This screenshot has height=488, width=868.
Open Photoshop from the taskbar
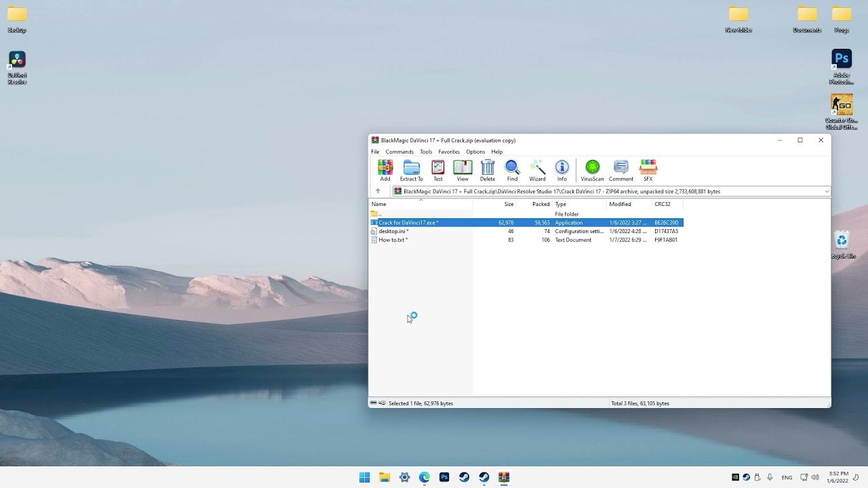pos(444,477)
